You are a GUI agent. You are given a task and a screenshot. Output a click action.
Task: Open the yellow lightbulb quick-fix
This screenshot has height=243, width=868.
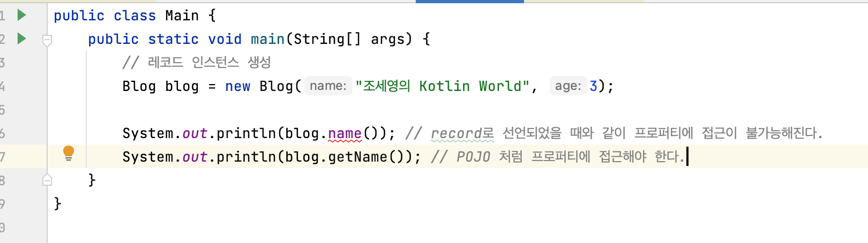click(x=69, y=153)
